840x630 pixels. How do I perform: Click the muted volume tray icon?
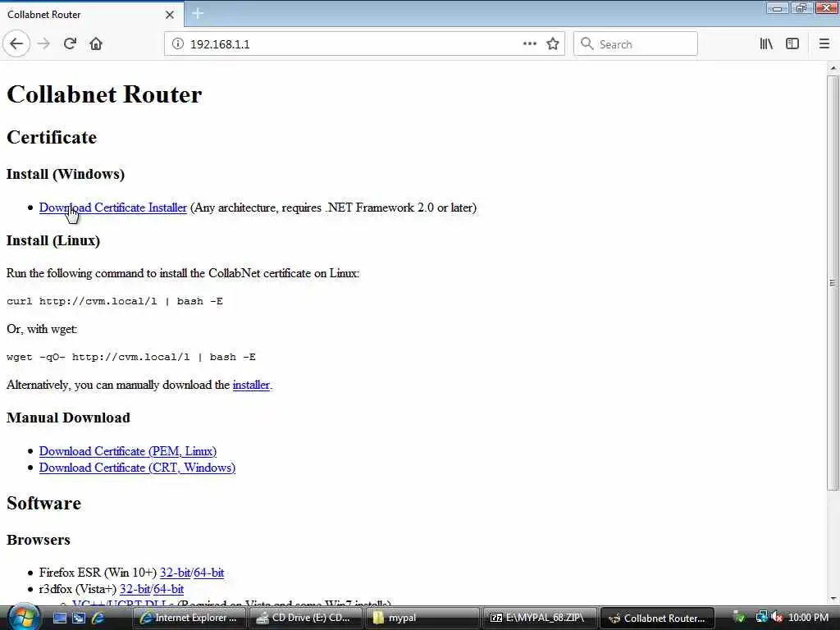point(777,618)
